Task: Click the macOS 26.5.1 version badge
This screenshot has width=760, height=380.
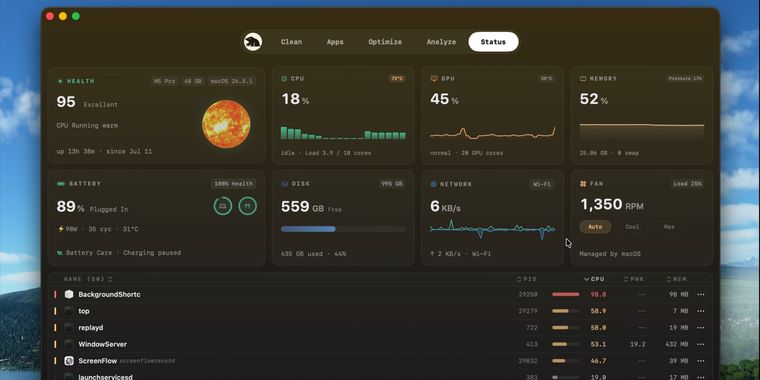Action: pos(231,81)
